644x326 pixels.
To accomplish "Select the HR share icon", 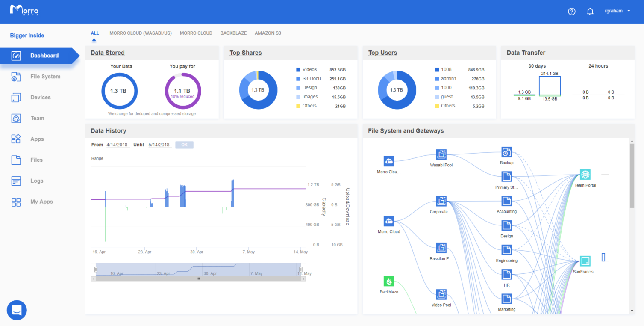I will (506, 274).
